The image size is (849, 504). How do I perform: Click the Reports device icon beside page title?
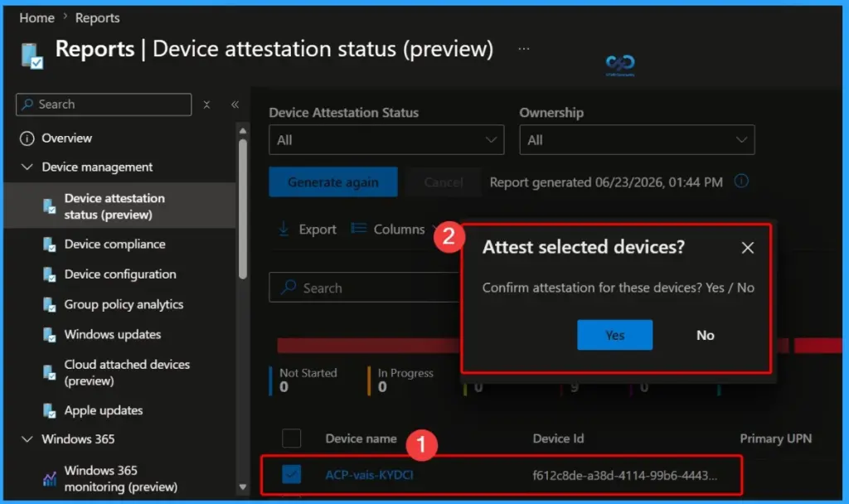click(32, 56)
